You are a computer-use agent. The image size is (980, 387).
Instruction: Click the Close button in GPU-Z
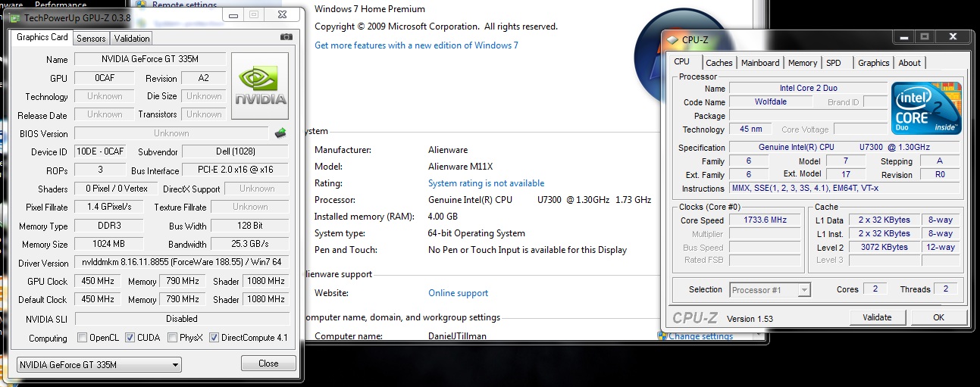pyautogui.click(x=268, y=364)
